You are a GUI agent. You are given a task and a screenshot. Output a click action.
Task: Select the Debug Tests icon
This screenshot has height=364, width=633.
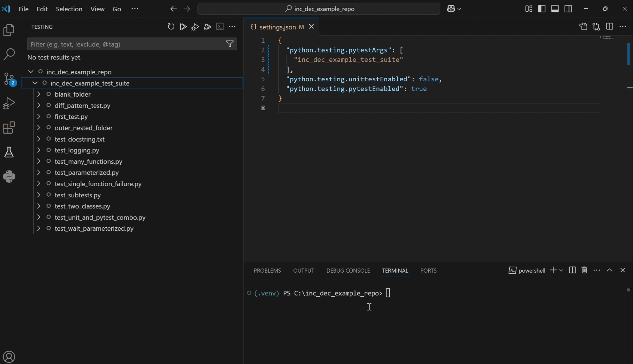point(195,27)
